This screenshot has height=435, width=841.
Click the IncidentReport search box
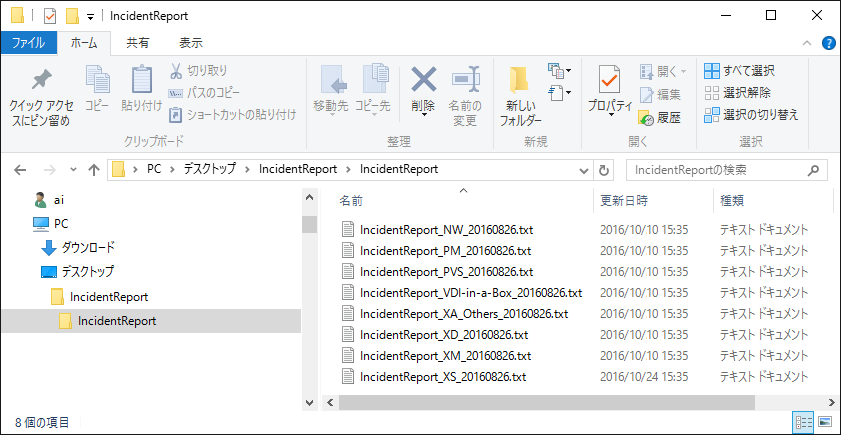click(x=715, y=169)
